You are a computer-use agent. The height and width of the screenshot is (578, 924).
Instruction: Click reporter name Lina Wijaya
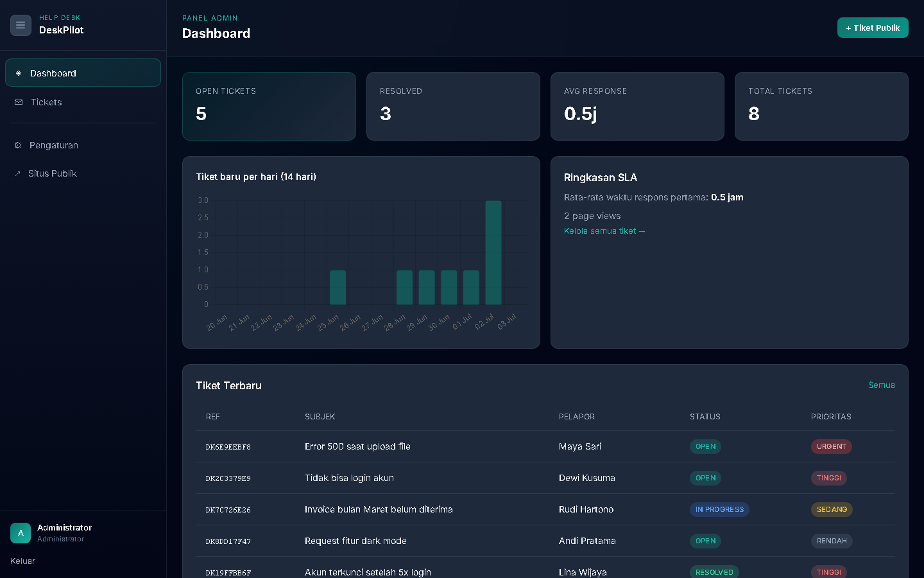tap(583, 572)
